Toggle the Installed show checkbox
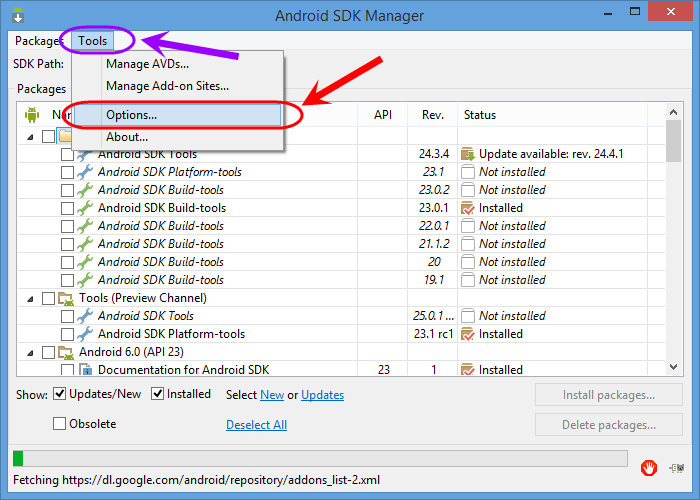 point(157,394)
